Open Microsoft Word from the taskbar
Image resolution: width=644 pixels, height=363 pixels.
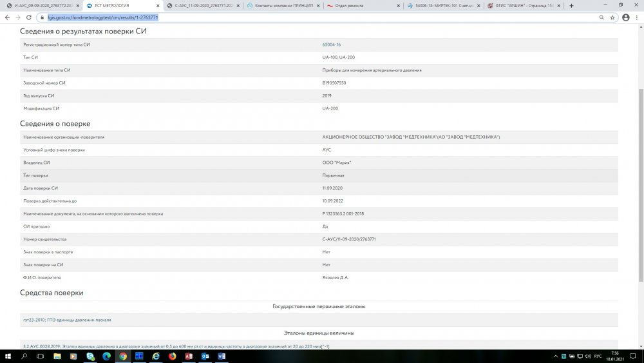tap(222, 356)
